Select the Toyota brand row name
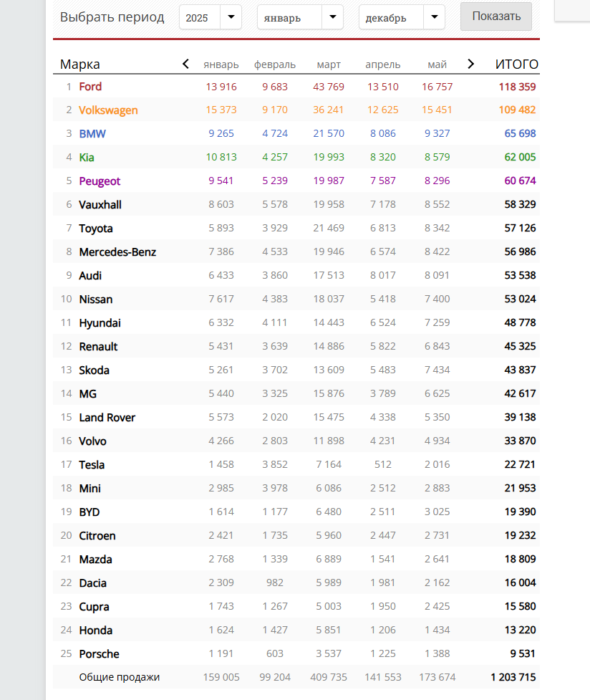590x700 pixels. click(95, 229)
